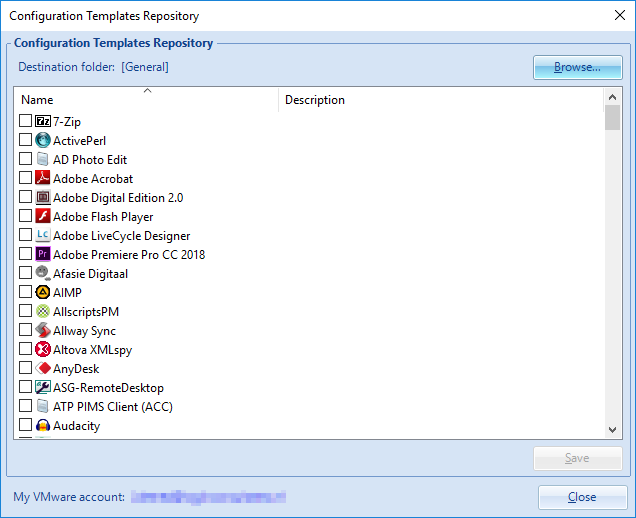Click the Audacity headphones icon
Screen dimensions: 636x518
click(43, 426)
